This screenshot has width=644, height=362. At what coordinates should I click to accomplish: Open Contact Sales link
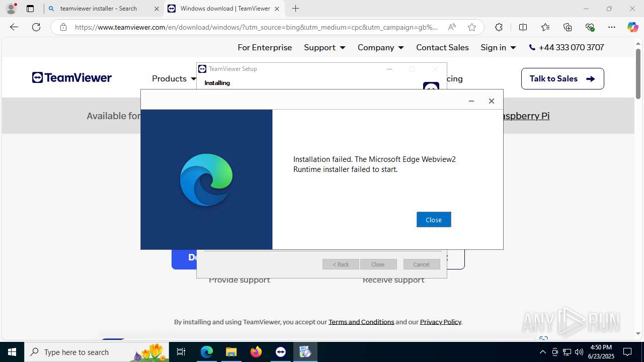pyautogui.click(x=442, y=47)
